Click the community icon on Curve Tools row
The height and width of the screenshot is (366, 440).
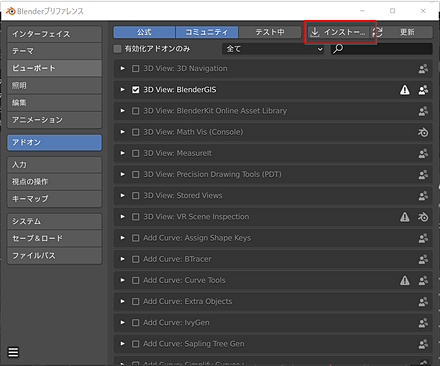[423, 280]
